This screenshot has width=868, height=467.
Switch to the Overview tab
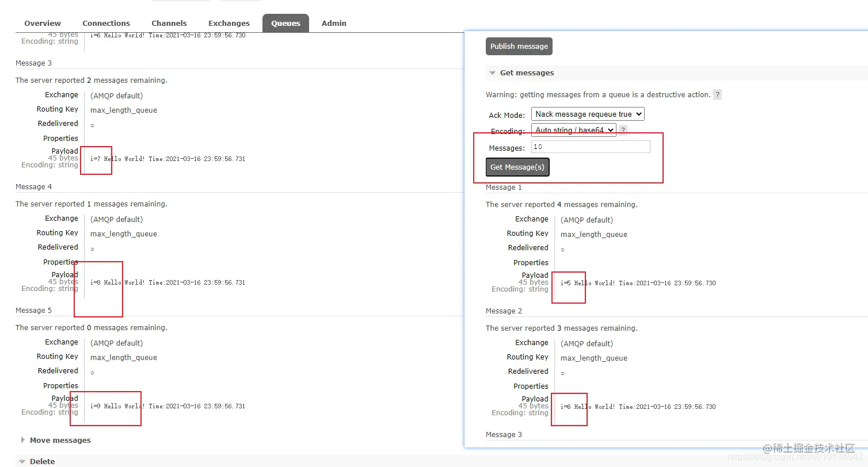coord(43,24)
